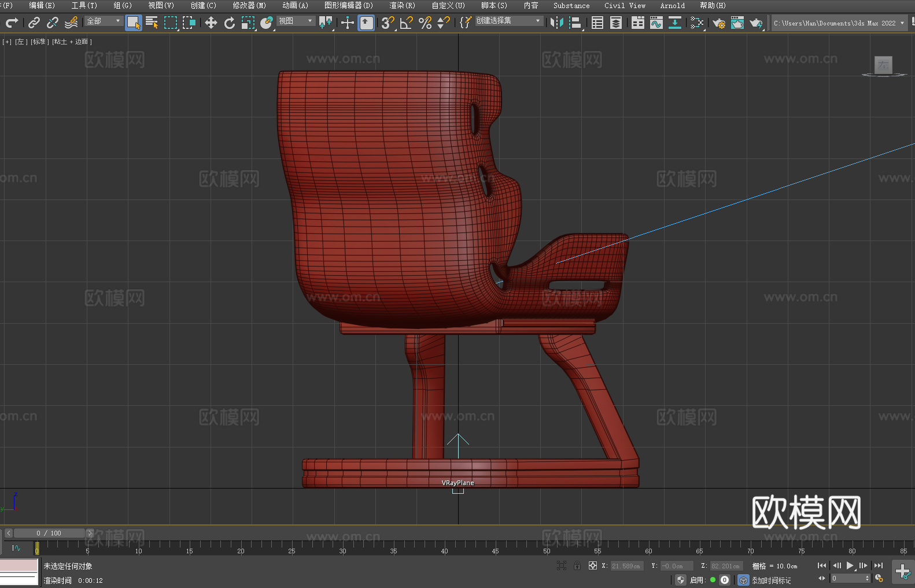Select the Bind to Space Warp tool

pyautogui.click(x=71, y=23)
